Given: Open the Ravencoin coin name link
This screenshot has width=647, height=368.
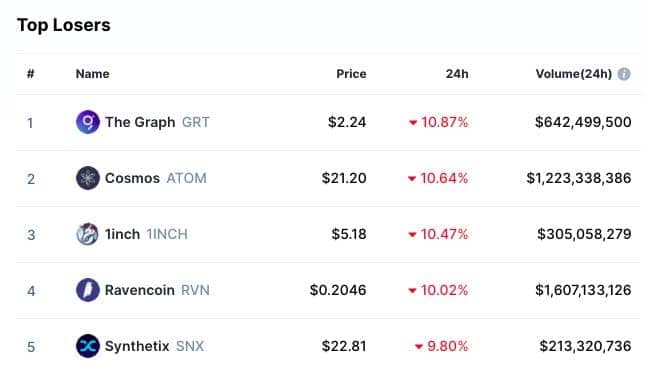Looking at the screenshot, I should coord(139,290).
